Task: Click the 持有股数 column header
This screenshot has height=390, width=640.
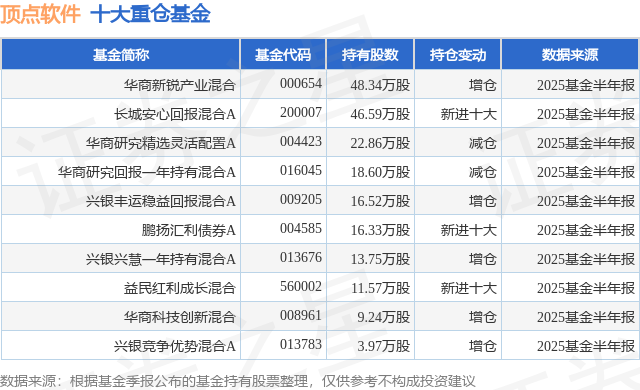Action: pos(370,55)
